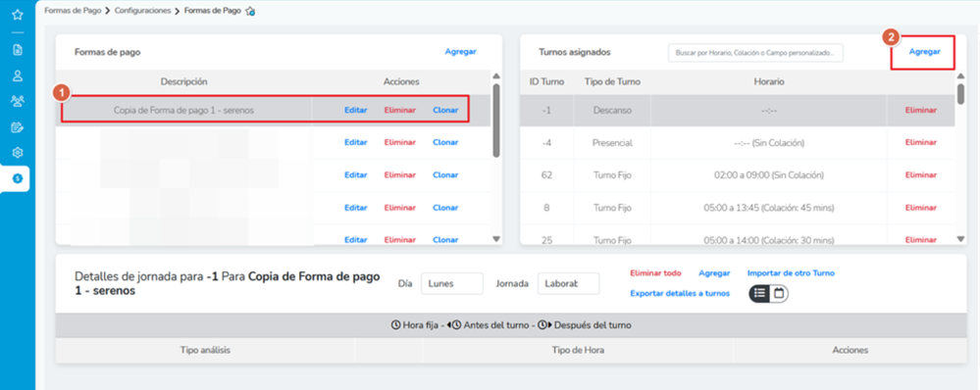Image resolution: width=980 pixels, height=390 pixels.
Task: Click the Formas de pago scrollbar up arrow
Action: pyautogui.click(x=496, y=76)
